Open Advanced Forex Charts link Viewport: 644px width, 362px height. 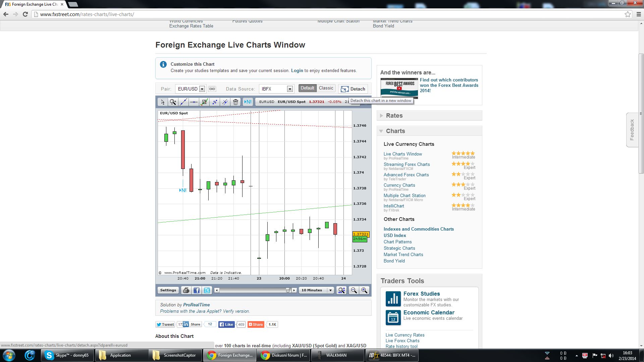(x=406, y=175)
